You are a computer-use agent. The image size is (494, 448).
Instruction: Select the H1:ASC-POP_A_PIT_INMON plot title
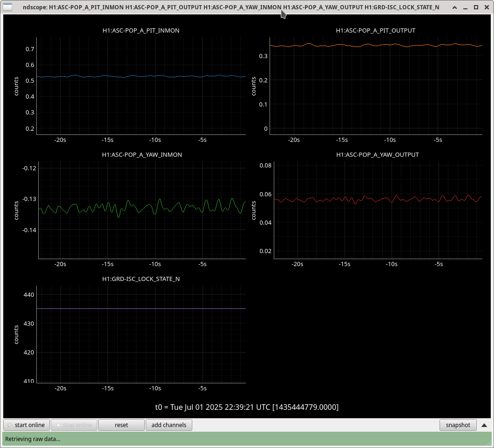coord(141,31)
